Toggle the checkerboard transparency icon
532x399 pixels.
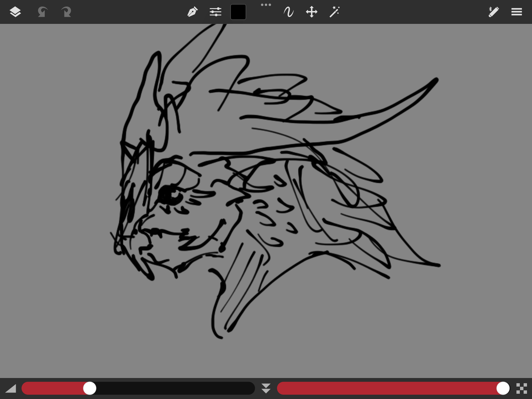pyautogui.click(x=522, y=388)
